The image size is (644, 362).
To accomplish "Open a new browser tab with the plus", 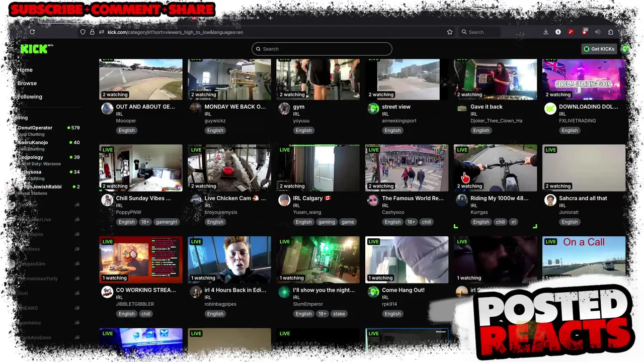I will (270, 18).
